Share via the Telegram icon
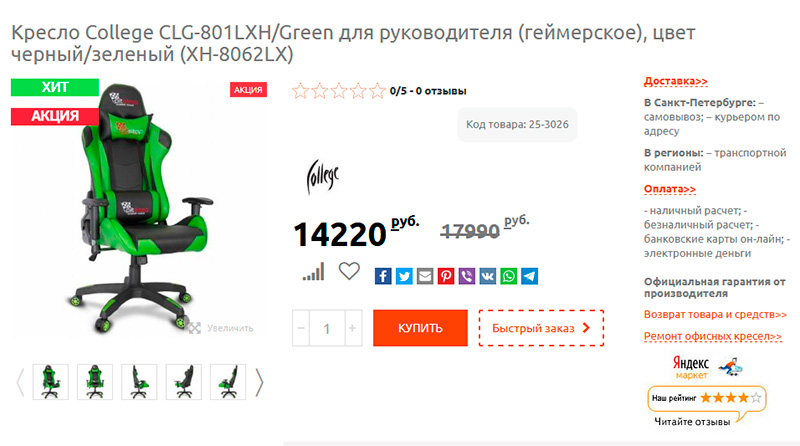The height and width of the screenshot is (446, 800). click(x=530, y=276)
